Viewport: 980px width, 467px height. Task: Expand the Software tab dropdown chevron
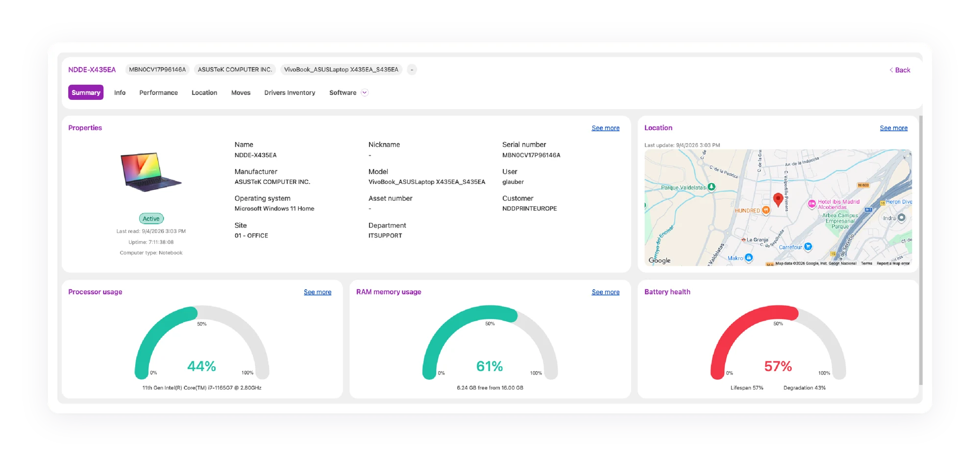(365, 93)
